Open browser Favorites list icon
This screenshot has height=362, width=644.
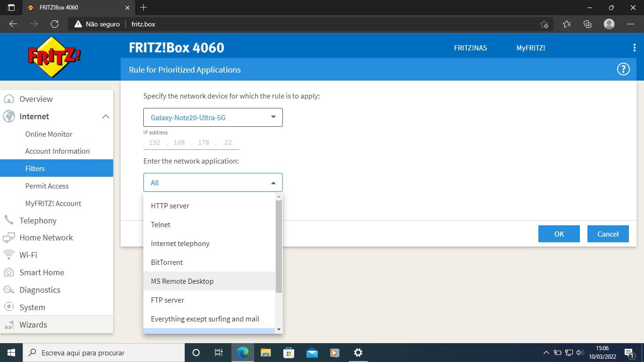[x=567, y=24]
